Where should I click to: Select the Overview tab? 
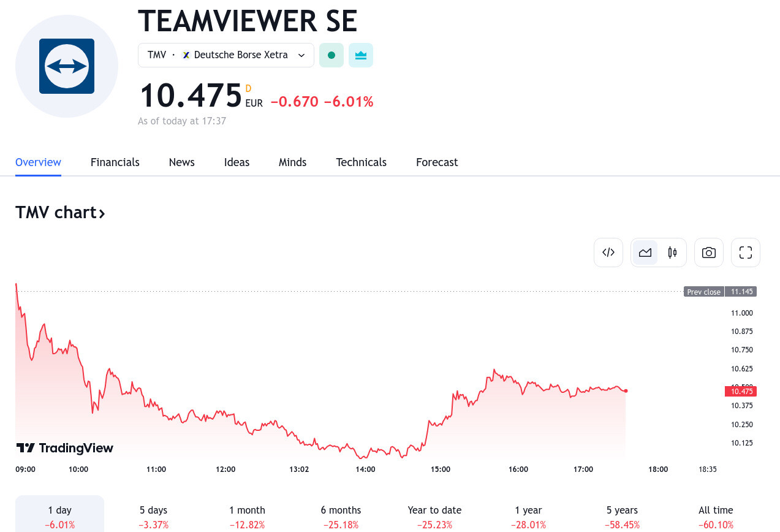coord(38,162)
